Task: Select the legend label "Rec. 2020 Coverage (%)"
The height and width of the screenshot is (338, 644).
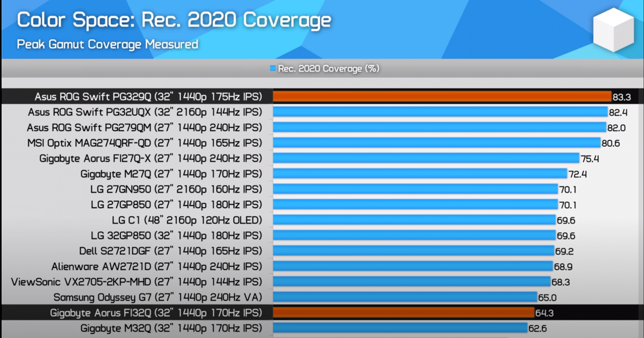Action: click(x=329, y=69)
